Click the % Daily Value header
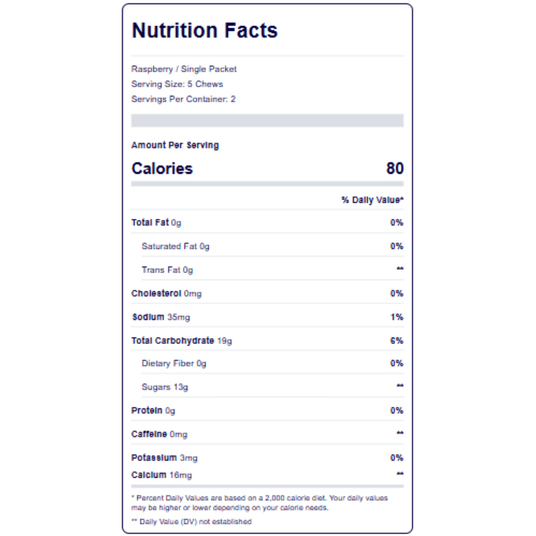The image size is (536, 536). click(372, 200)
